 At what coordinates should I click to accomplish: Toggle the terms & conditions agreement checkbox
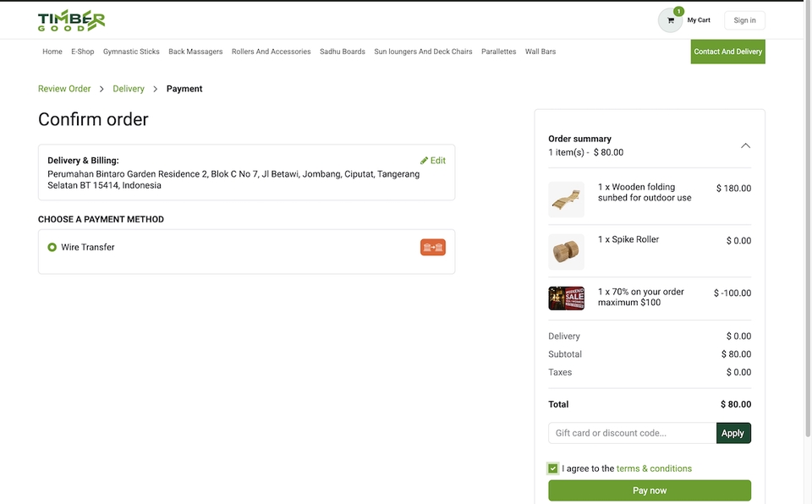(553, 468)
